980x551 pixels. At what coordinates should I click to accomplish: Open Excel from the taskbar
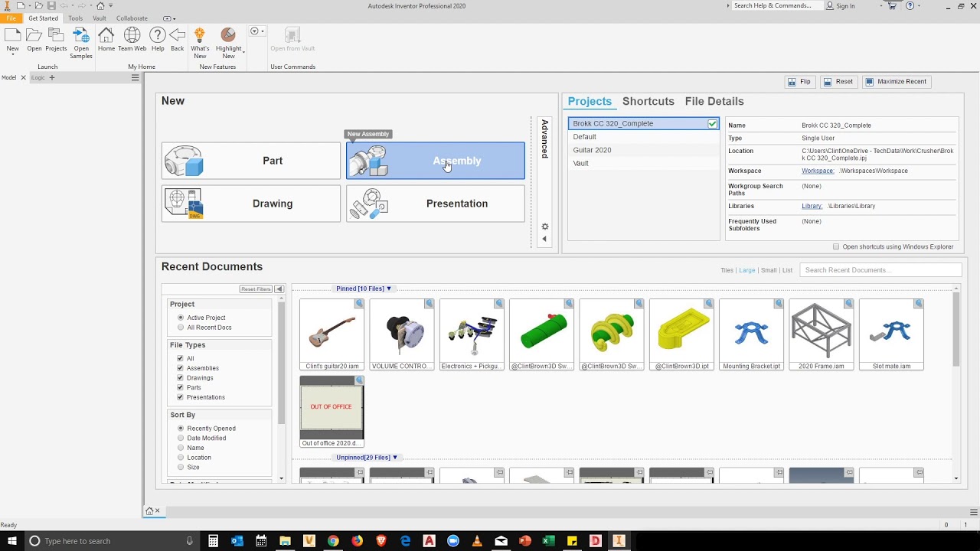548,541
